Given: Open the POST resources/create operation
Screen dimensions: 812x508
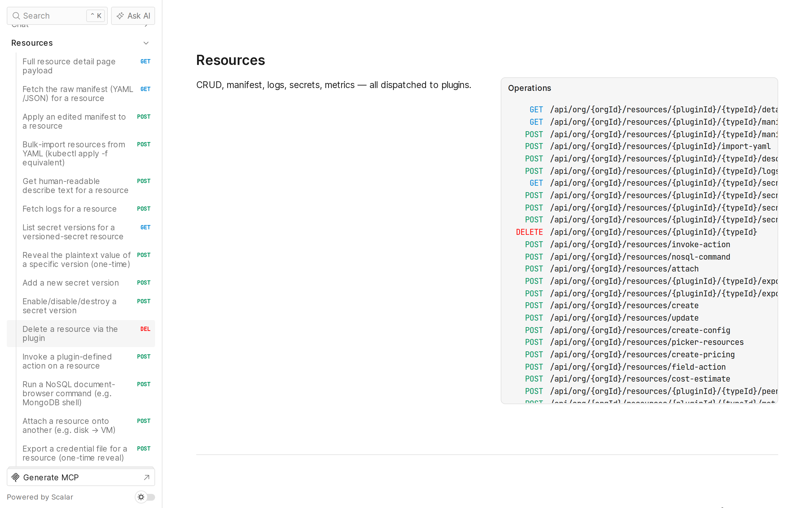Looking at the screenshot, I should click(612, 305).
